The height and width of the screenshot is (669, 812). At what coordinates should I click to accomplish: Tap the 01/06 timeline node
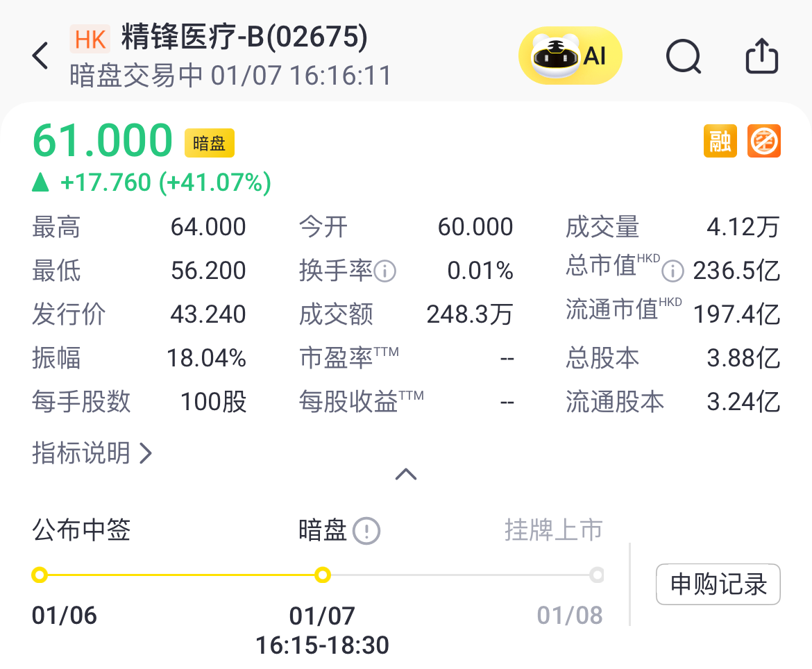pyautogui.click(x=40, y=575)
